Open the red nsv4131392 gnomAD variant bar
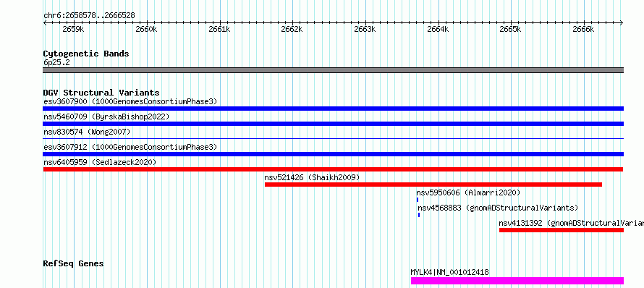 (x=562, y=230)
